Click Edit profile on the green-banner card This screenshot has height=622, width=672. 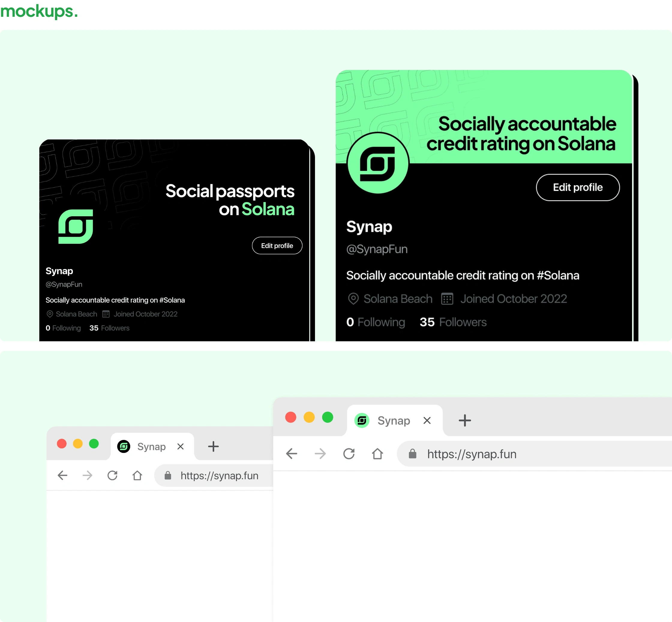coord(578,187)
